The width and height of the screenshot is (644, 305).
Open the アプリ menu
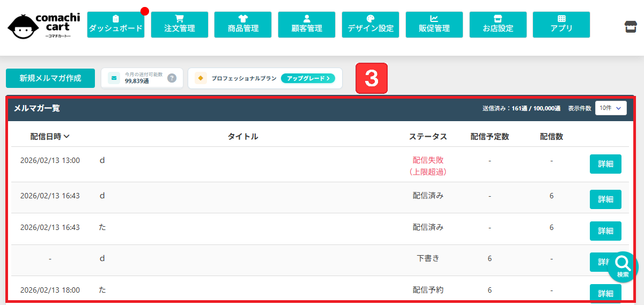click(561, 25)
